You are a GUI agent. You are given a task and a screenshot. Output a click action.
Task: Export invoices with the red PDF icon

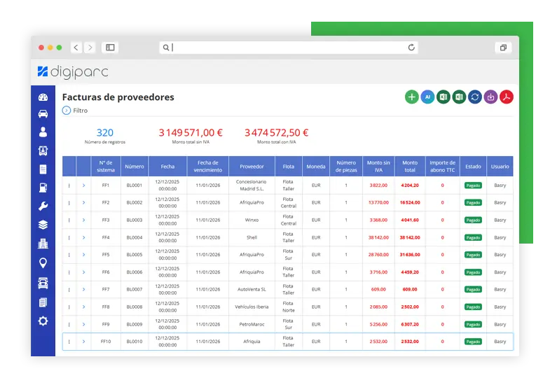coord(506,97)
